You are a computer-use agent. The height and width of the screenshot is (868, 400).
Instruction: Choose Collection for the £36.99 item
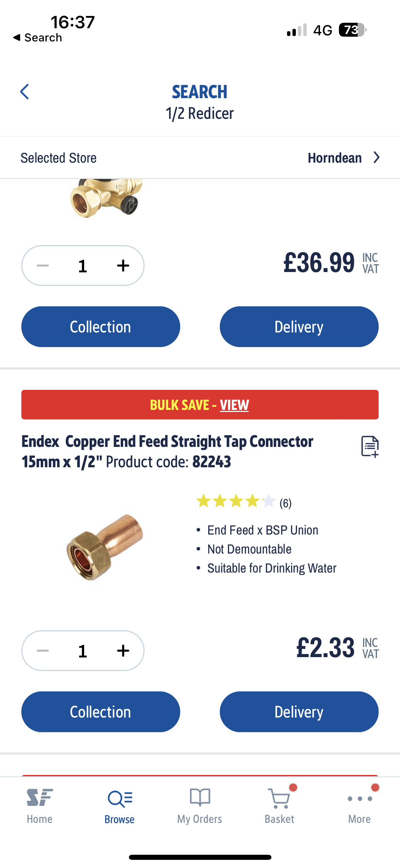point(100,327)
